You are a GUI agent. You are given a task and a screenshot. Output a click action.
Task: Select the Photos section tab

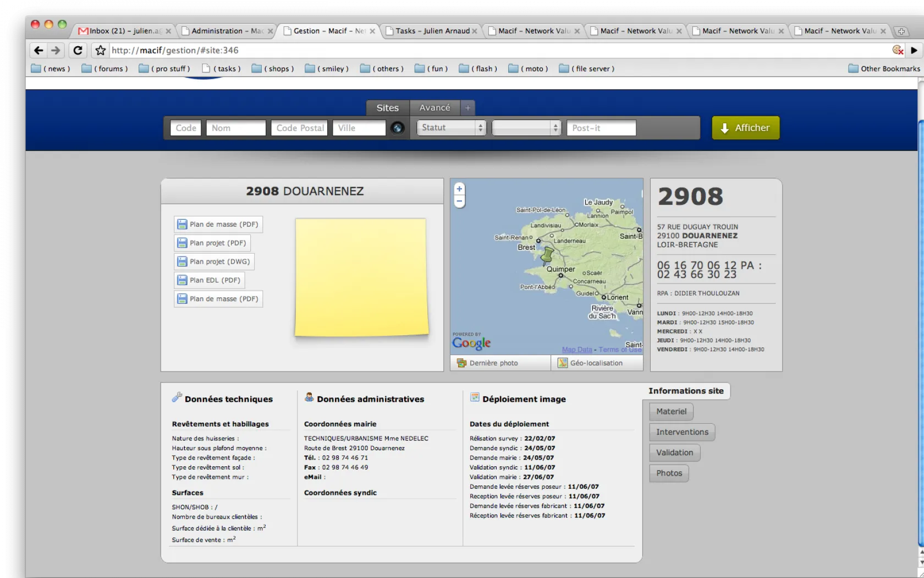point(669,473)
